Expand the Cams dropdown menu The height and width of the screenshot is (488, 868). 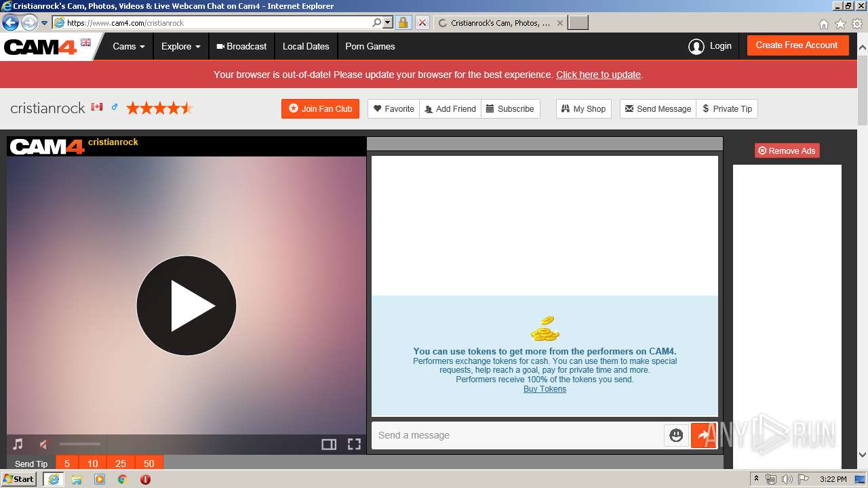point(129,46)
